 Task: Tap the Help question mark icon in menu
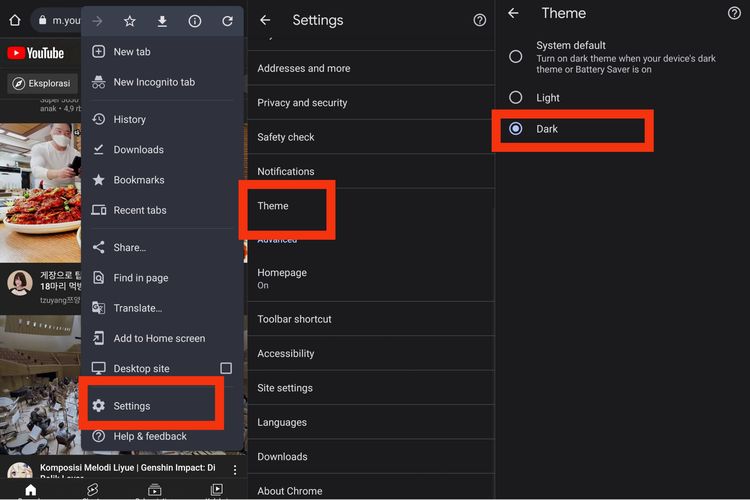point(99,436)
